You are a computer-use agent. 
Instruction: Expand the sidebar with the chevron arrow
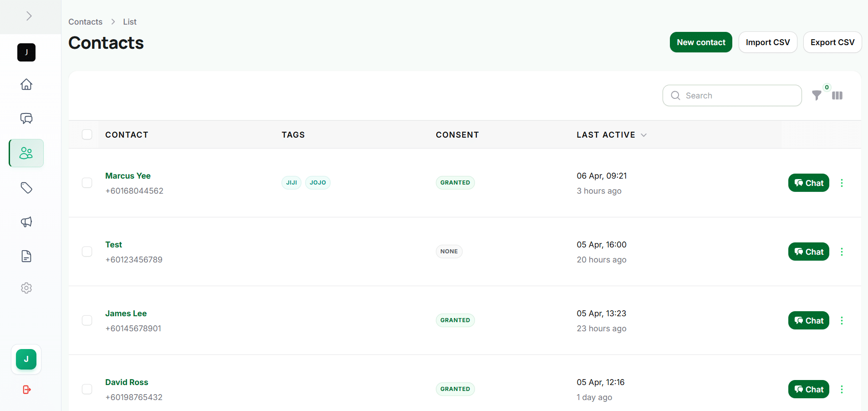pyautogui.click(x=29, y=16)
